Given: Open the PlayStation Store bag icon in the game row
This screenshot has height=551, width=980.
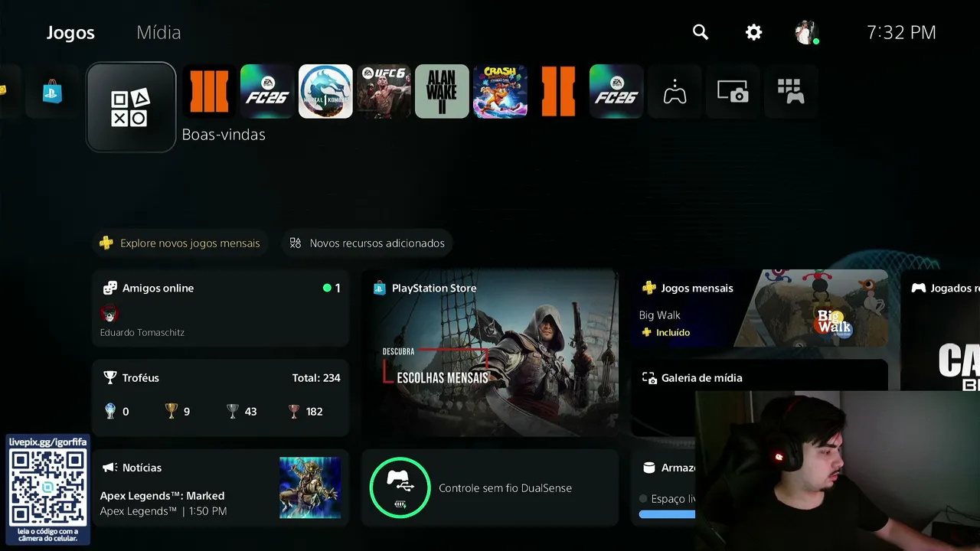Looking at the screenshot, I should (52, 92).
